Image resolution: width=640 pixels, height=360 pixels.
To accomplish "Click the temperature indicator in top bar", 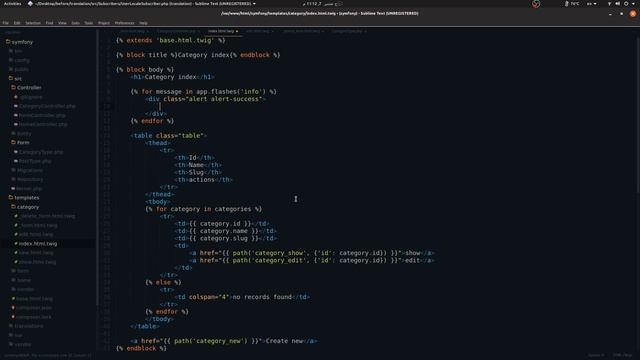I will click(572, 3).
